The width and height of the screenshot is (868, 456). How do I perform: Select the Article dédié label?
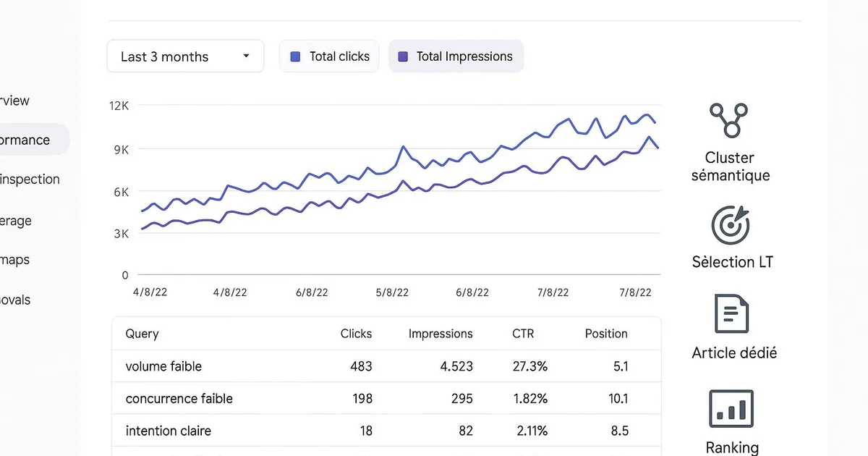pyautogui.click(x=734, y=353)
